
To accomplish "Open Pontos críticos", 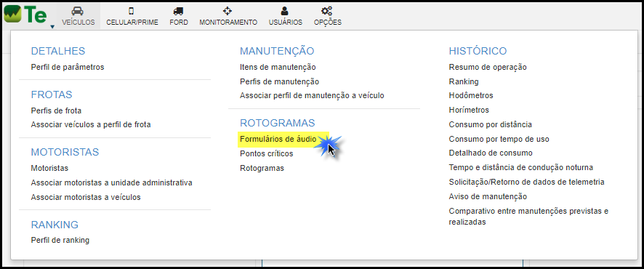I will point(267,153).
